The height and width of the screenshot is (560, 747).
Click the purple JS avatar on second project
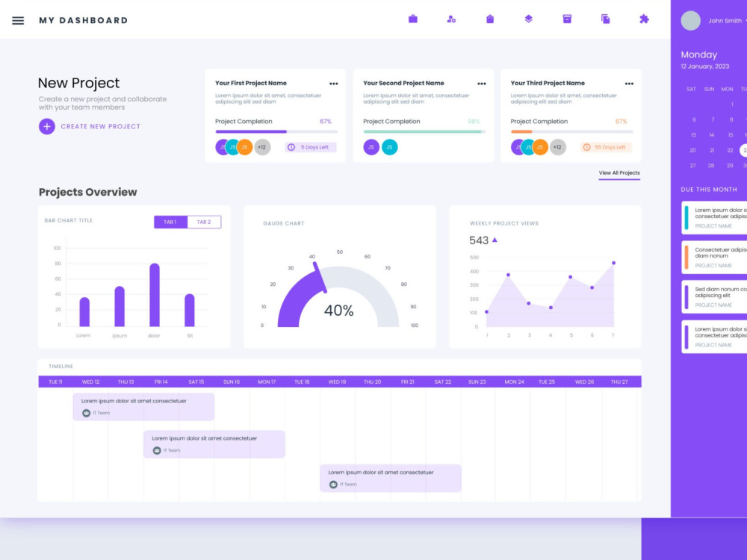click(x=371, y=147)
